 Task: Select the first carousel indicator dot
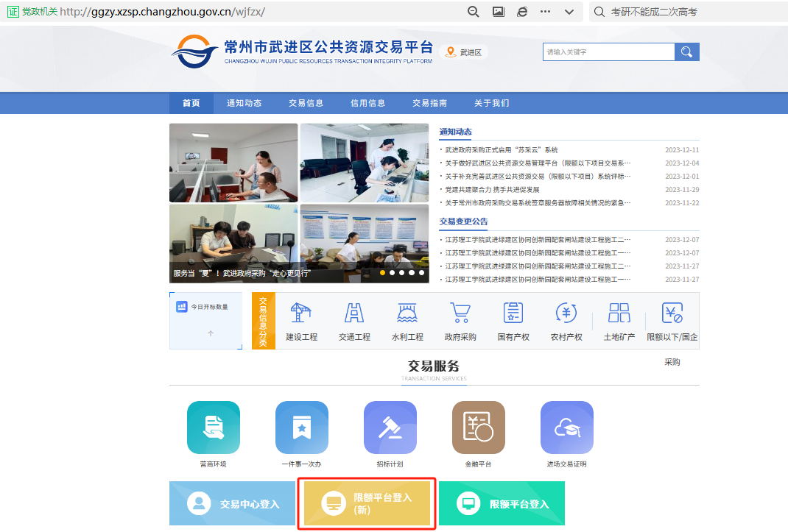coord(383,273)
